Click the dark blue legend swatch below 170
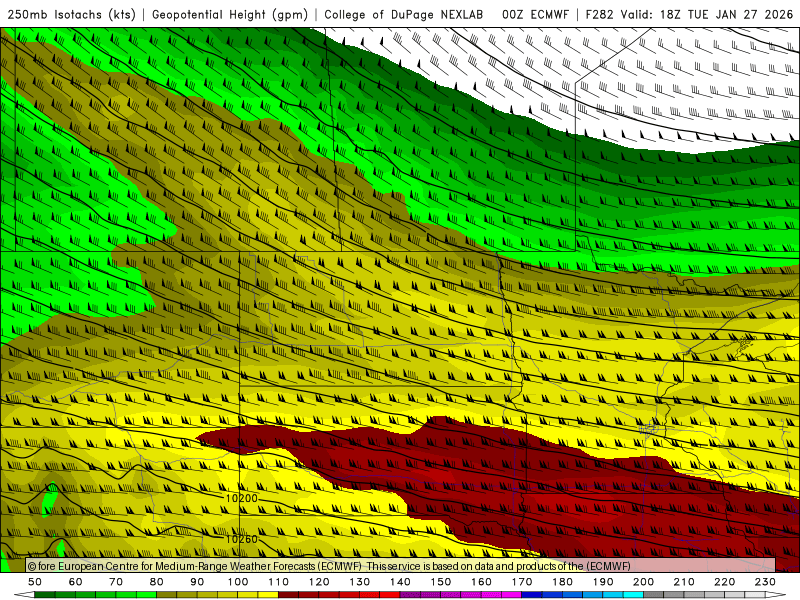This screenshot has width=800, height=600. click(532, 595)
